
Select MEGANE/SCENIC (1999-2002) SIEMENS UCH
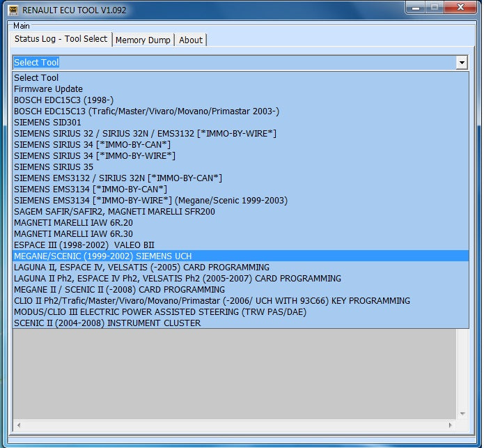[103, 256]
